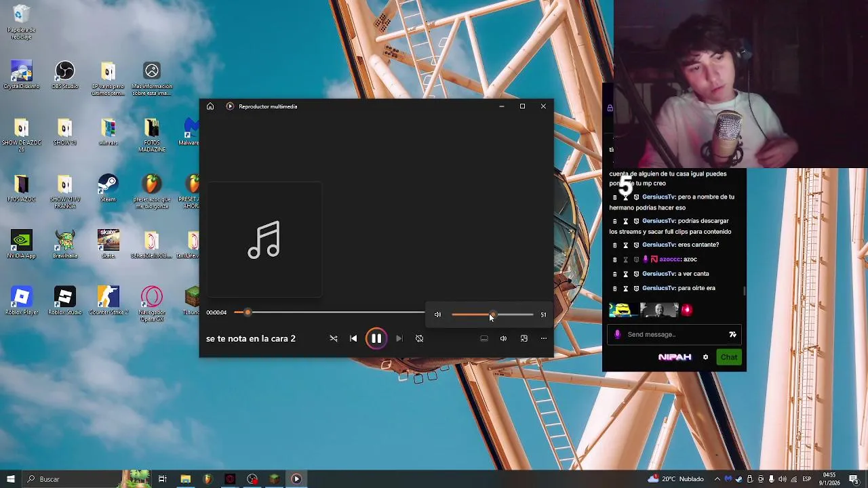This screenshot has height=488, width=868.
Task: Skip to the previous track
Action: tap(353, 338)
